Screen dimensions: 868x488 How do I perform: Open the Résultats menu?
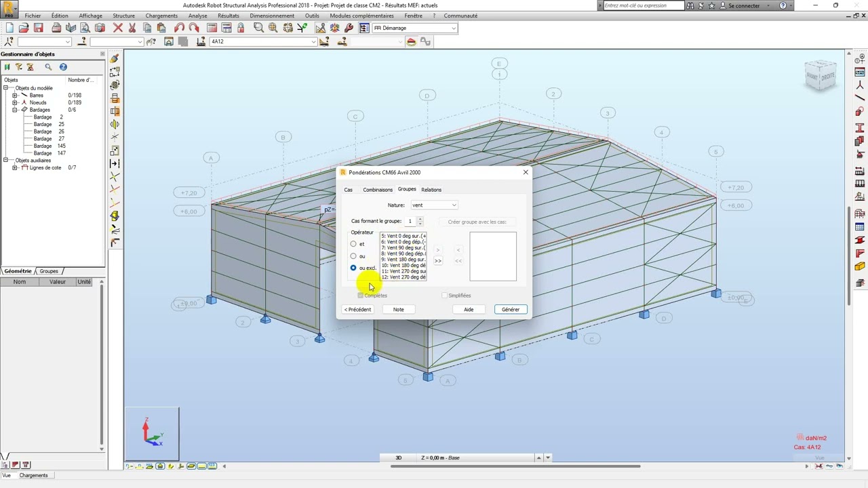[x=229, y=16]
